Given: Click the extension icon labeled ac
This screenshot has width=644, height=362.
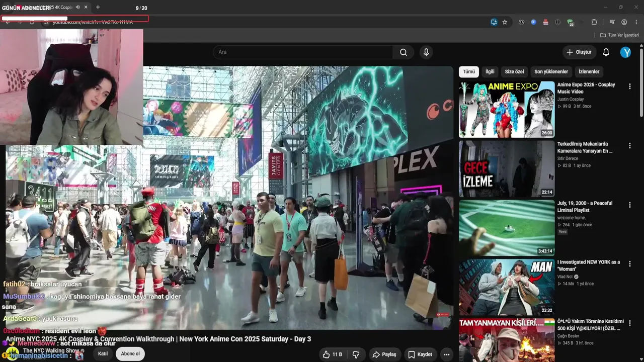Looking at the screenshot, I should tap(521, 22).
